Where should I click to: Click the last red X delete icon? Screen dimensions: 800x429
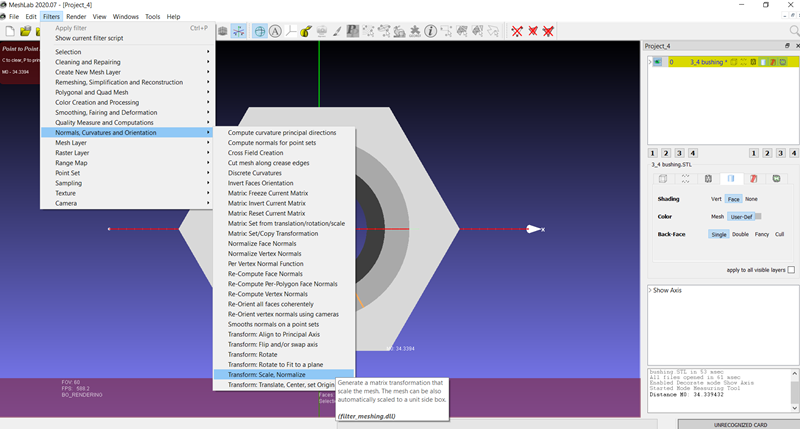(x=548, y=32)
